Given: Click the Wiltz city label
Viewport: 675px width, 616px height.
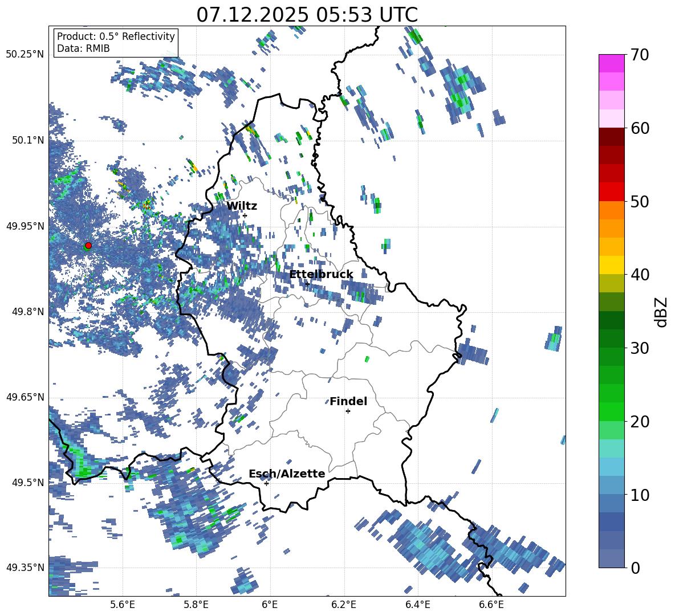Looking at the screenshot, I should (242, 206).
